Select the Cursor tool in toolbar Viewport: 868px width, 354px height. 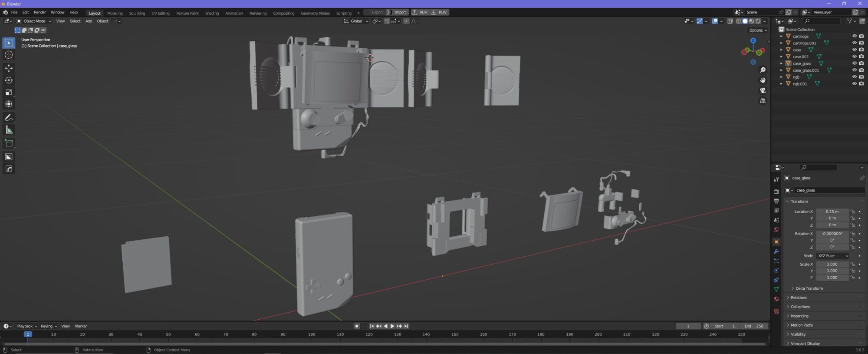coord(9,55)
